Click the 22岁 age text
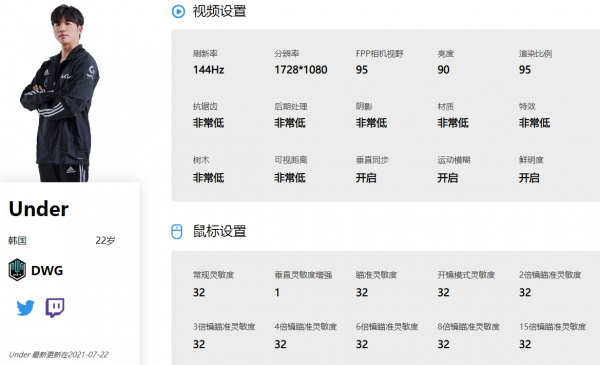The height and width of the screenshot is (365, 600). click(105, 241)
